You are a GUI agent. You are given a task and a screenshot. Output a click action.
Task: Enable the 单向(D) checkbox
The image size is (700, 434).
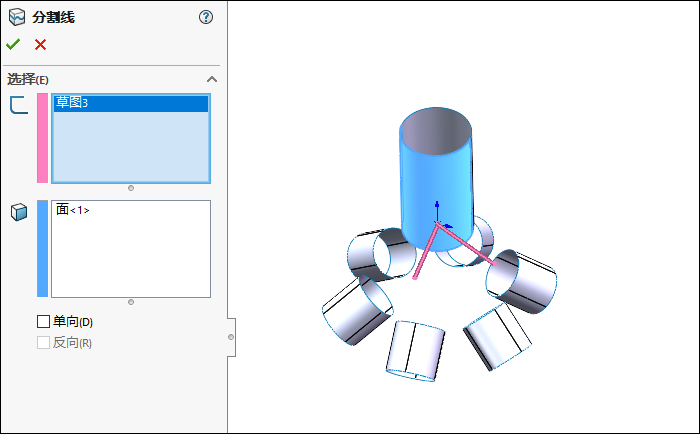coord(43,321)
